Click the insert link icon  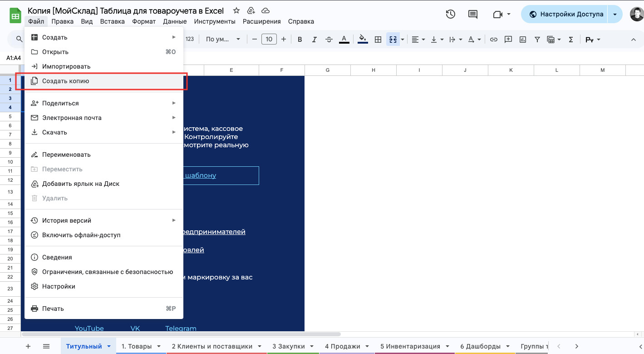[x=494, y=40]
